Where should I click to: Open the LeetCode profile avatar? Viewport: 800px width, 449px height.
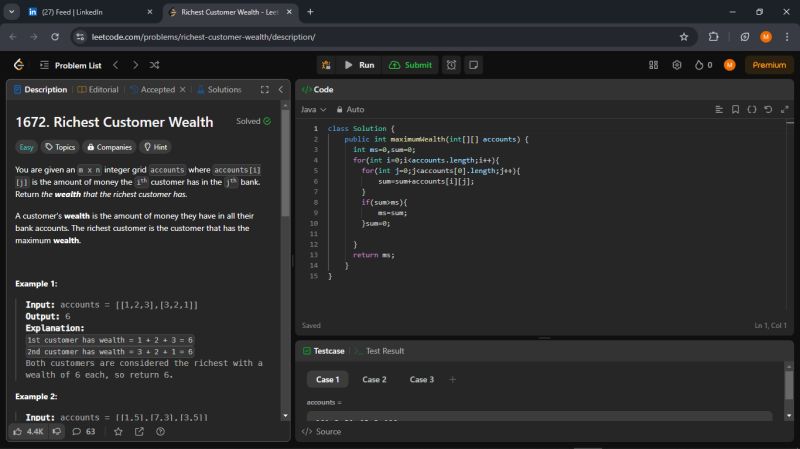[730, 65]
